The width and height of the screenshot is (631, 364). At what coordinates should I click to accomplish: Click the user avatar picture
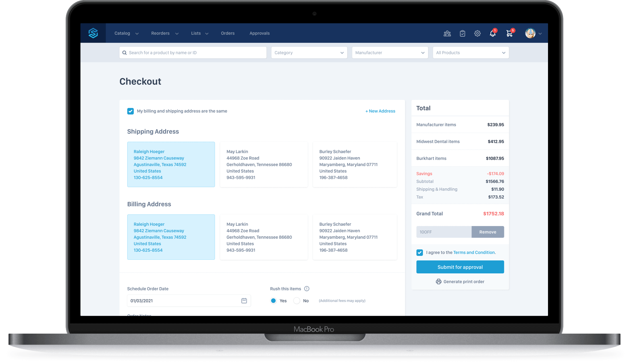point(530,33)
